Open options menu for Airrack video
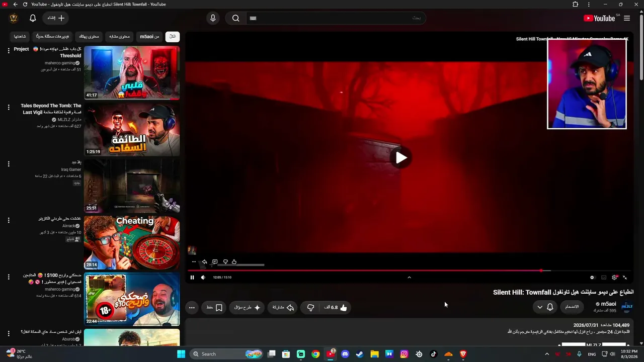 point(9,220)
